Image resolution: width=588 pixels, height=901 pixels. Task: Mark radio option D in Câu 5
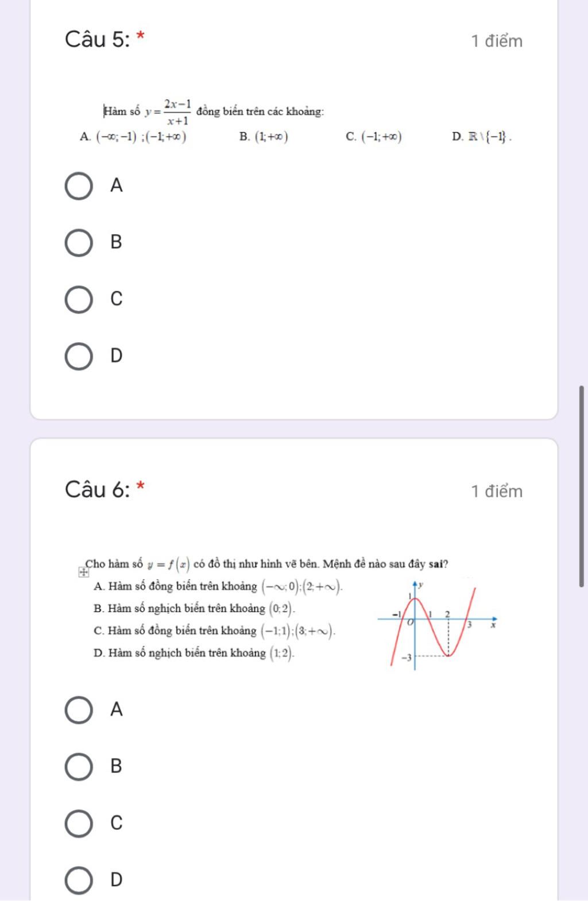[x=79, y=357]
